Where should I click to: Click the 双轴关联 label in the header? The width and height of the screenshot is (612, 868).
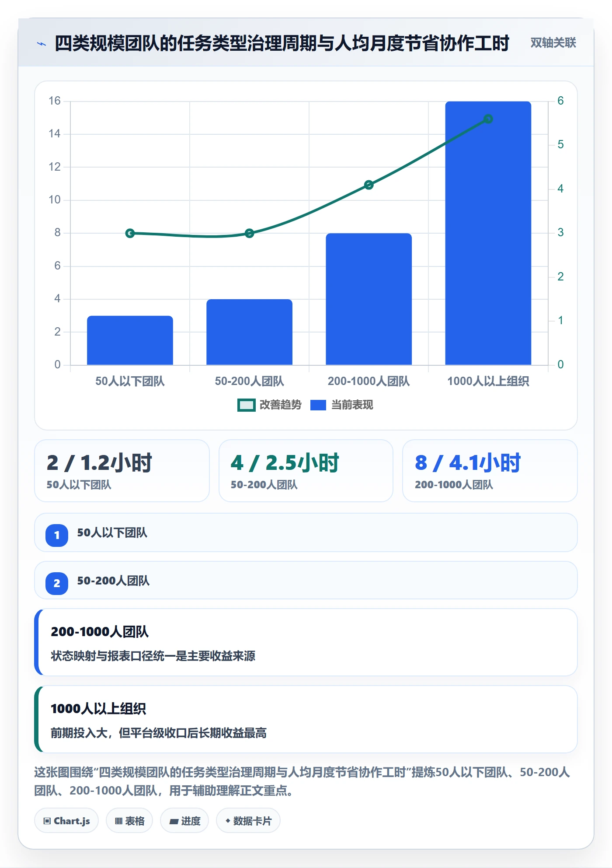coord(553,43)
